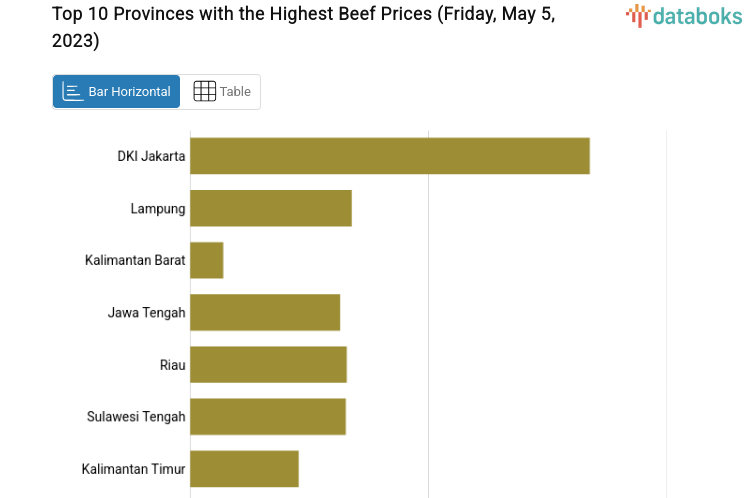Switch to Bar Horizontal view

pos(117,92)
